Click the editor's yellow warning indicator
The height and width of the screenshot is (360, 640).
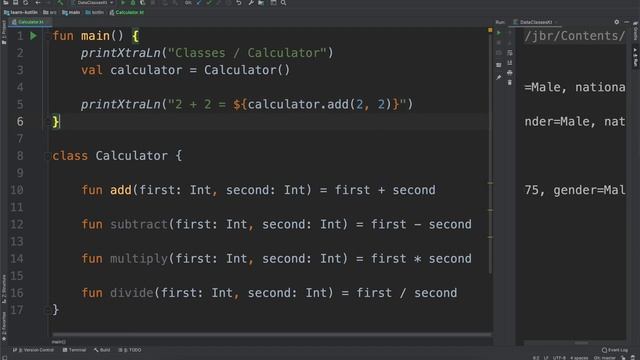coord(490,30)
